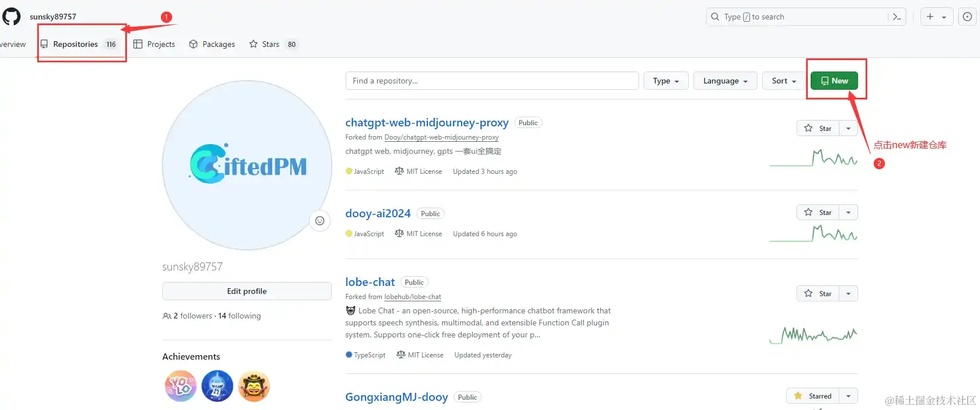Click MIT License scale icon for chatgpt-web-midjourney-proxy
This screenshot has width=980, height=410.
[x=399, y=171]
